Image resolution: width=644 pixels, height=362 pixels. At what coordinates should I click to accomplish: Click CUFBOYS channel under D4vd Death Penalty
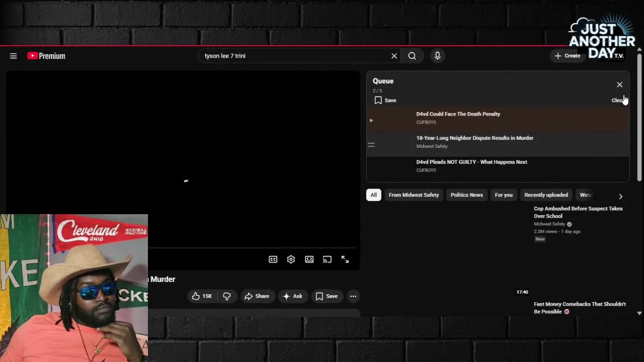pos(426,122)
